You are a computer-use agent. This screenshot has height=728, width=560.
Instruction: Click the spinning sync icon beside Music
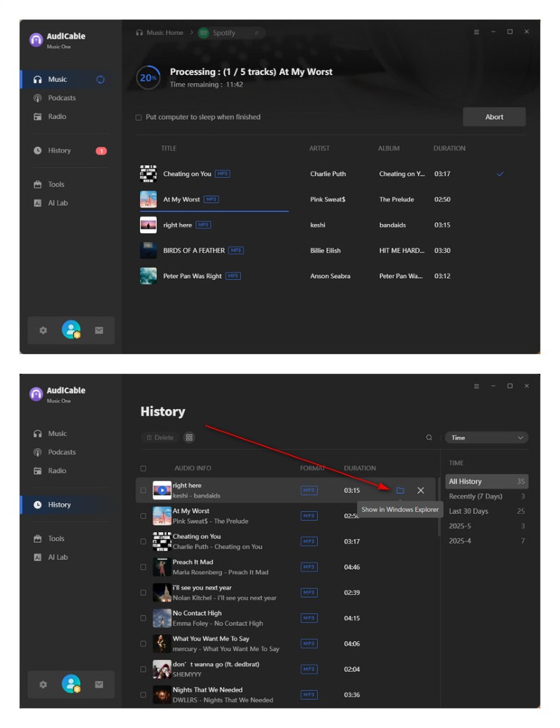point(100,80)
